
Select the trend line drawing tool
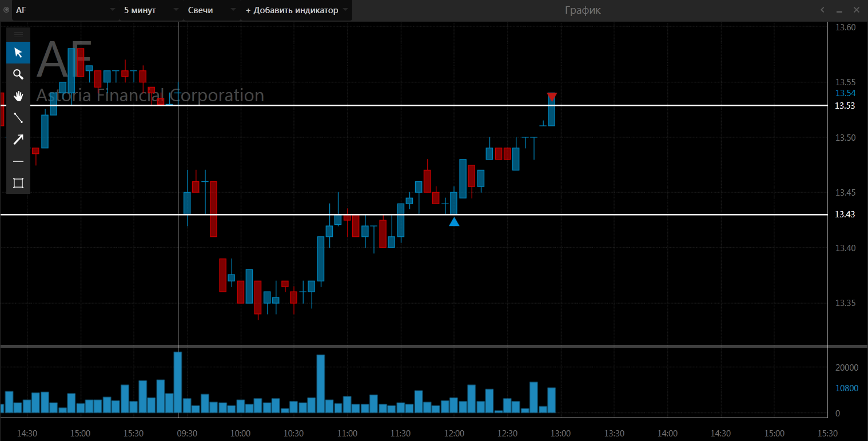pos(18,118)
